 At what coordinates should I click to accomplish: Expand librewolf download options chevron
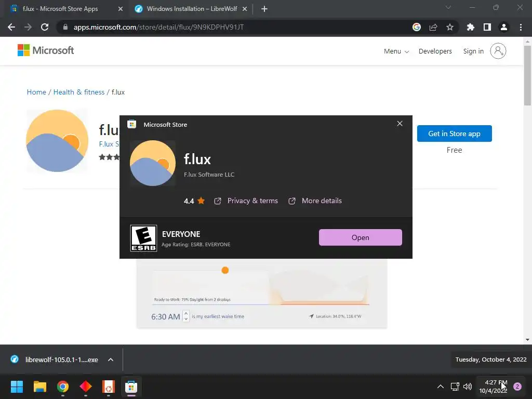(111, 360)
